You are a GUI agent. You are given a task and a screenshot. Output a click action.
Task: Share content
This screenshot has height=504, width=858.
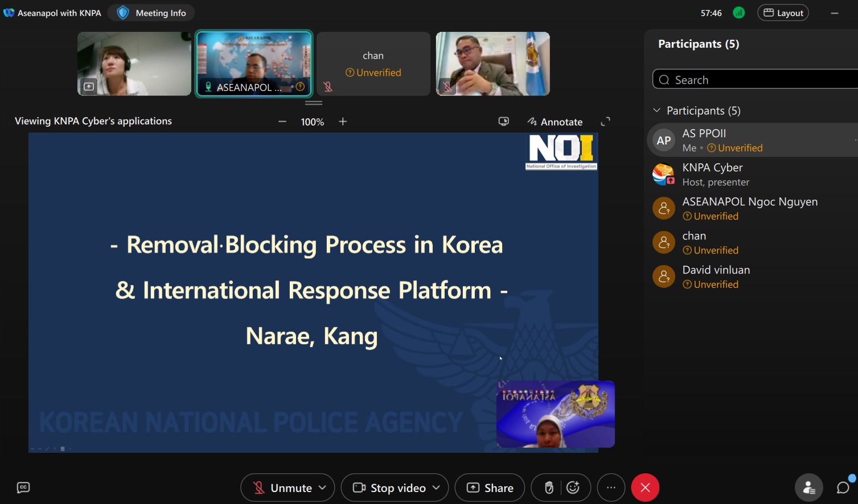pos(490,488)
